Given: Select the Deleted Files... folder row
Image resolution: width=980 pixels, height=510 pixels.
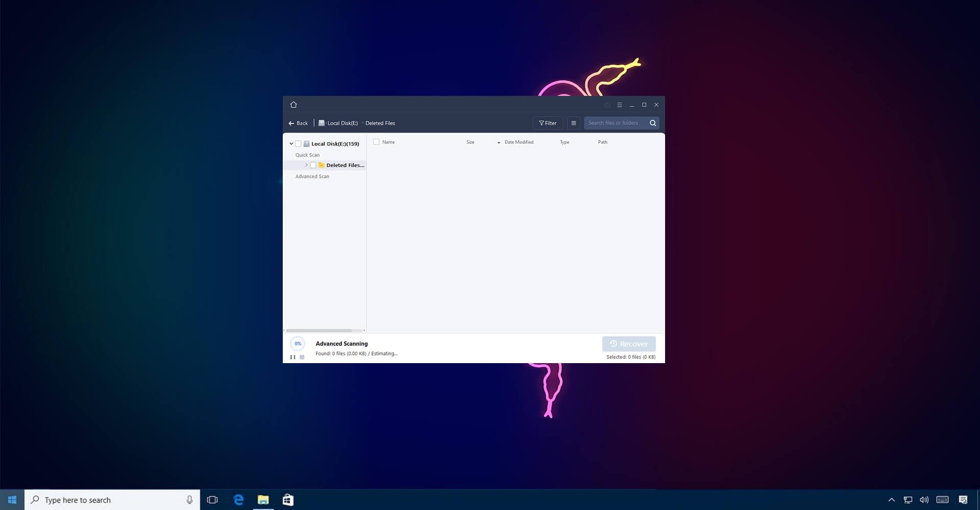Looking at the screenshot, I should 325,165.
